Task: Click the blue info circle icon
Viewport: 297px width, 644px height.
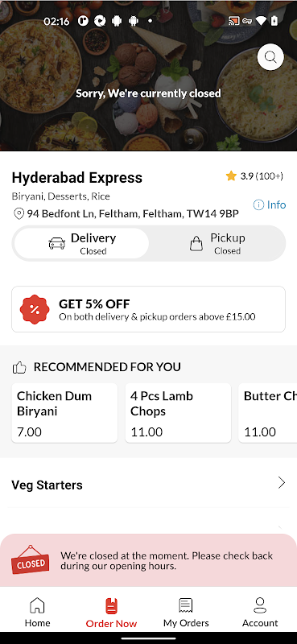Action: [258, 204]
